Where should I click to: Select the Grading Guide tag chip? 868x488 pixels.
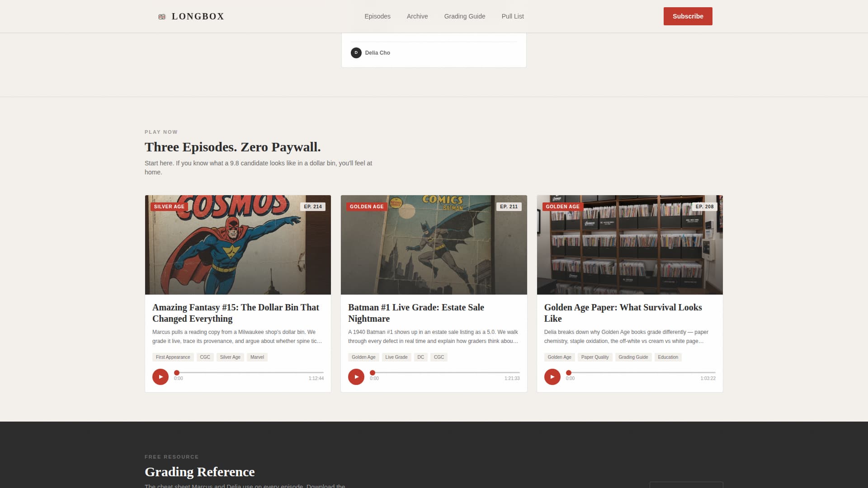click(633, 357)
